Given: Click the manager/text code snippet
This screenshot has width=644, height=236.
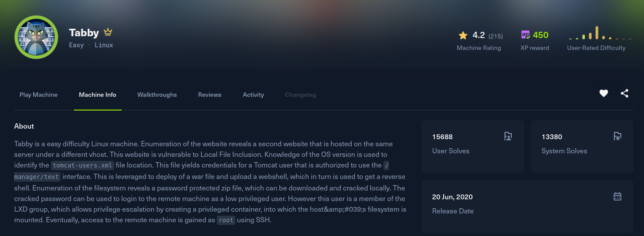Looking at the screenshot, I should pos(37,177).
